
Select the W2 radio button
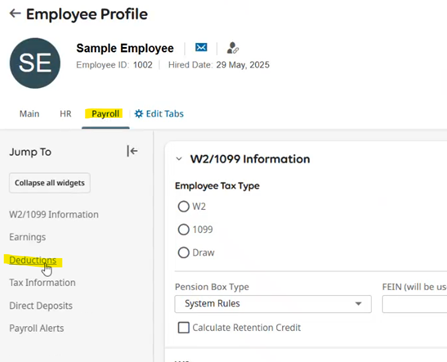click(x=183, y=206)
